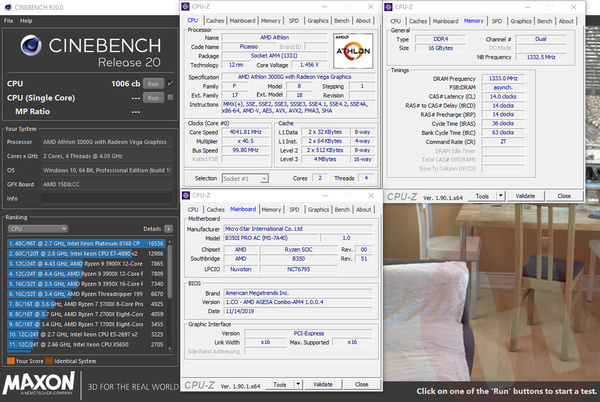Screen dimensions: 600x402
Task: Select the Graphics tab in the Mainboard window
Action: [318, 210]
